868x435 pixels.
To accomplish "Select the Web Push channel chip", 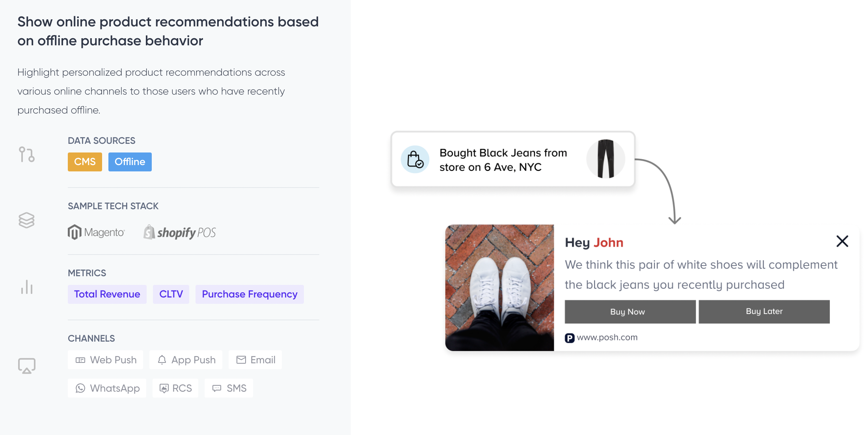I will coord(106,360).
